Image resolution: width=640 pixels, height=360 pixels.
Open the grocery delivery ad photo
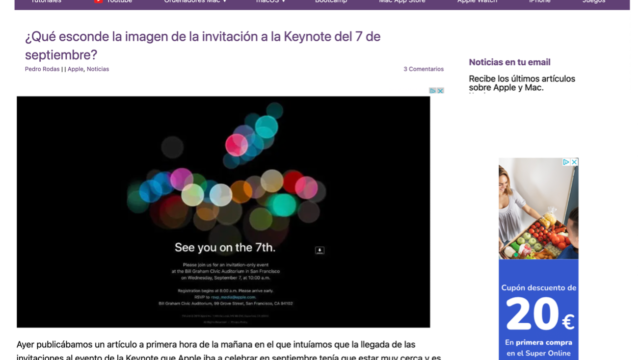click(538, 209)
